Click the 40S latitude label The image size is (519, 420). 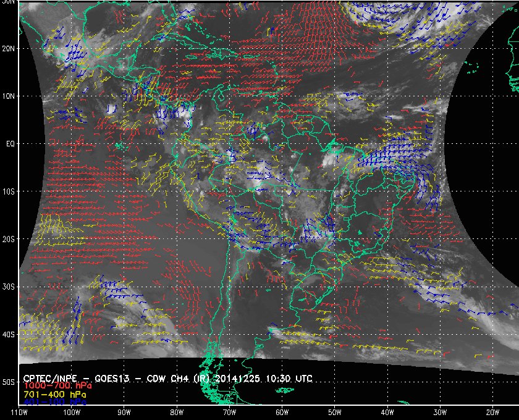(9, 335)
